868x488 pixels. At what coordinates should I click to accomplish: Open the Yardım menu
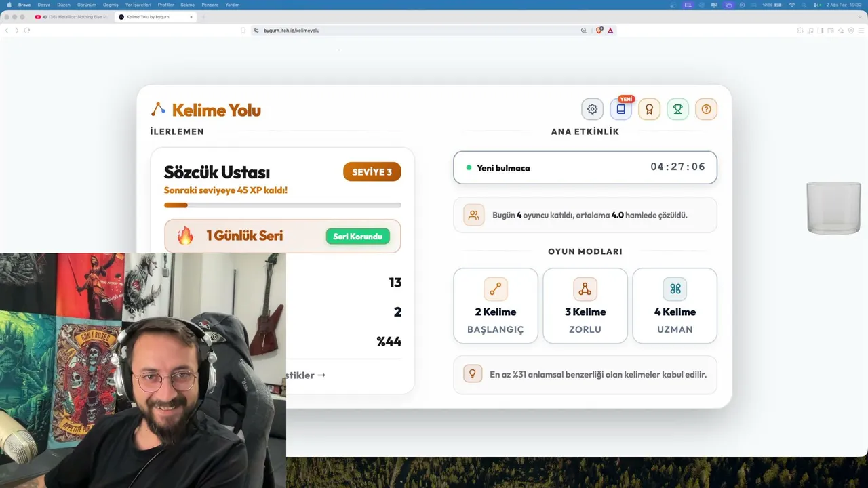click(x=233, y=5)
